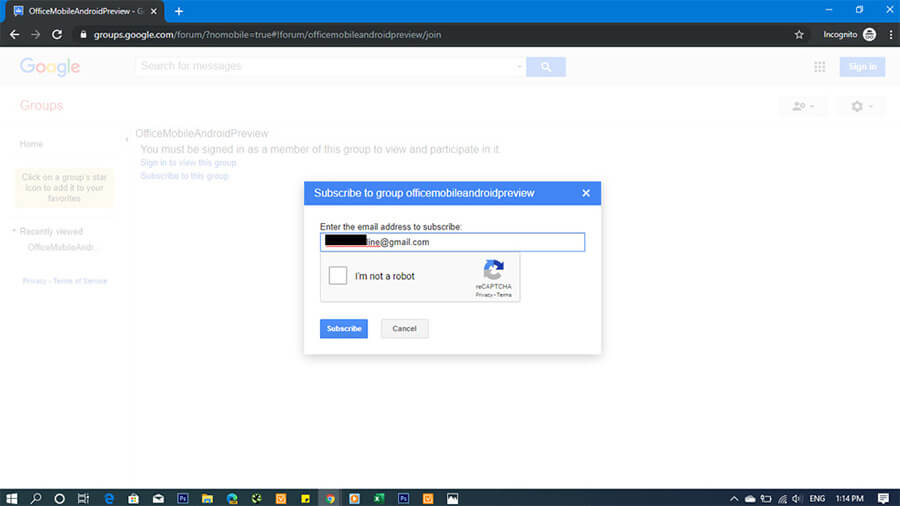
Task: Expand the system tray hidden icons
Action: 733,497
